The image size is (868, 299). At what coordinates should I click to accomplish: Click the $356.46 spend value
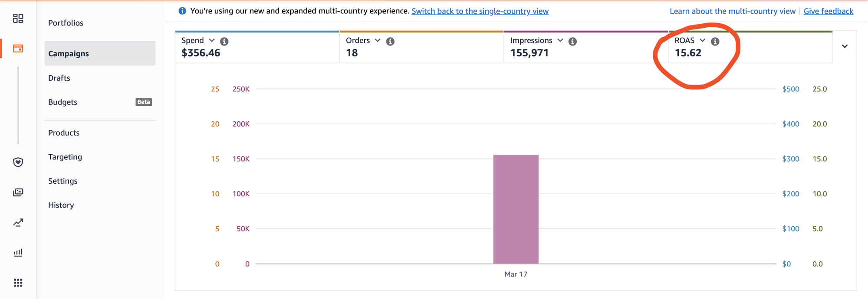pos(201,53)
